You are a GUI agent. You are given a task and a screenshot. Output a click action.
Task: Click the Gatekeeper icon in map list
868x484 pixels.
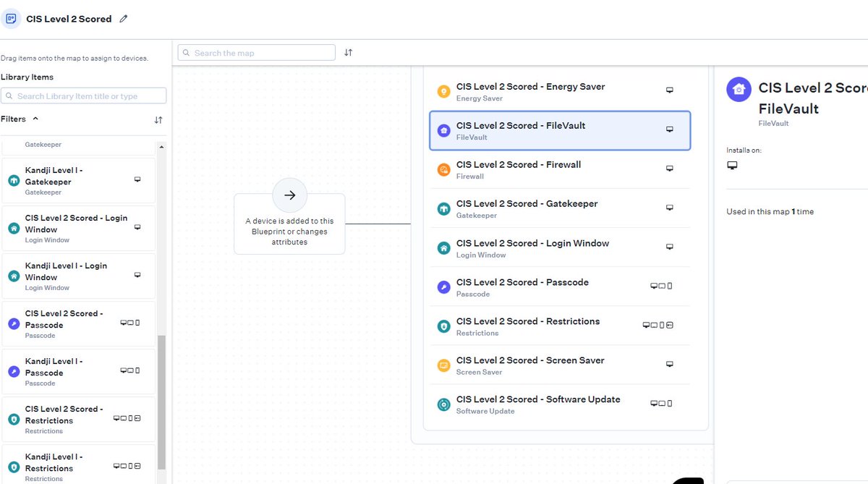pyautogui.click(x=444, y=209)
